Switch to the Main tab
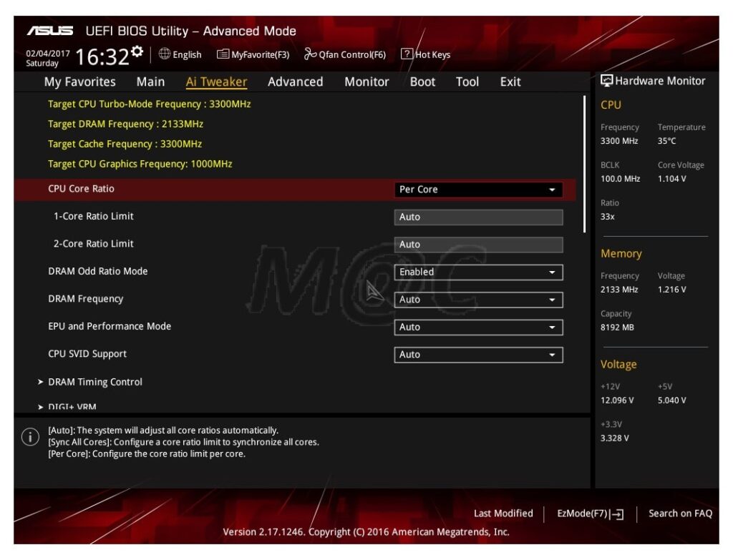The height and width of the screenshot is (560, 733). (x=150, y=82)
